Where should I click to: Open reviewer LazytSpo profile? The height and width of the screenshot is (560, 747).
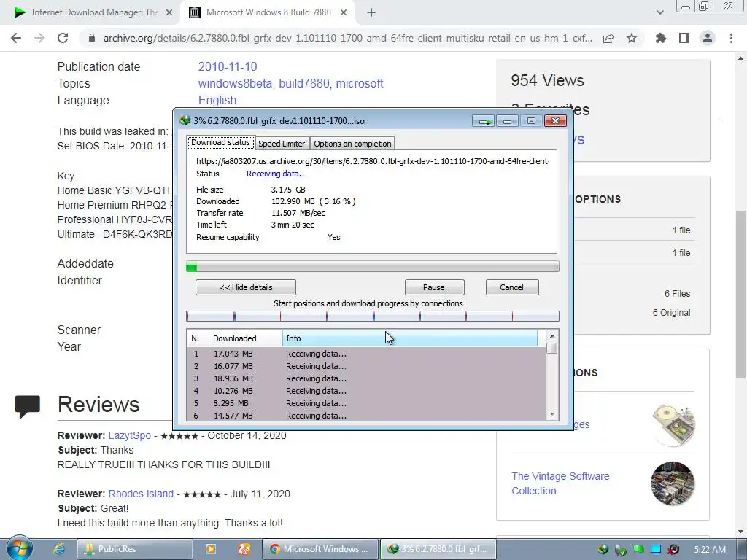pyautogui.click(x=130, y=435)
